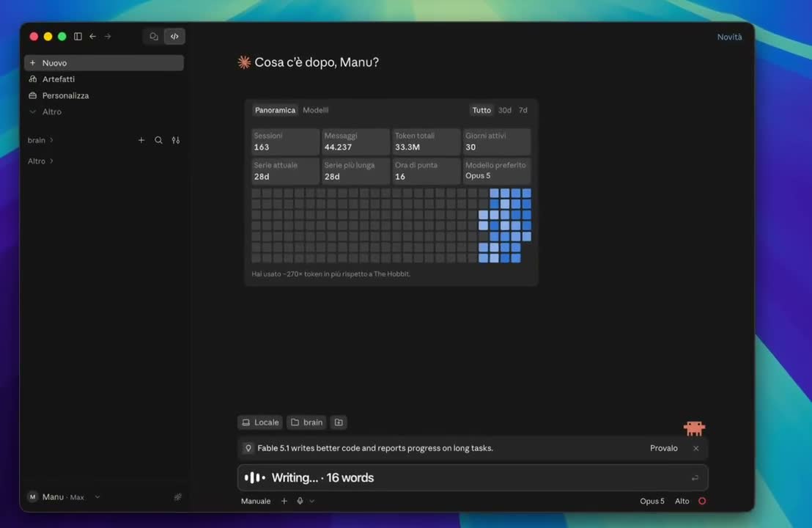Stop recording with red circle
The height and width of the screenshot is (528, 812).
pyautogui.click(x=702, y=501)
